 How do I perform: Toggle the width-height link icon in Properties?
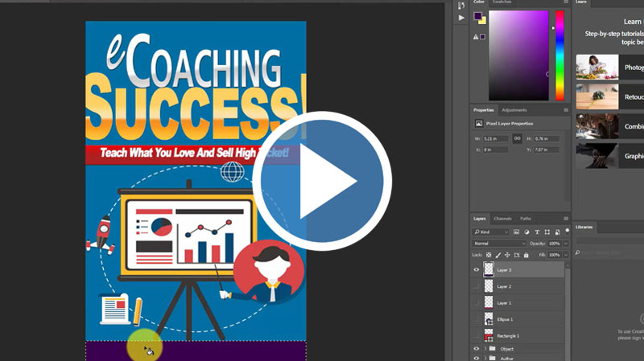coord(517,139)
